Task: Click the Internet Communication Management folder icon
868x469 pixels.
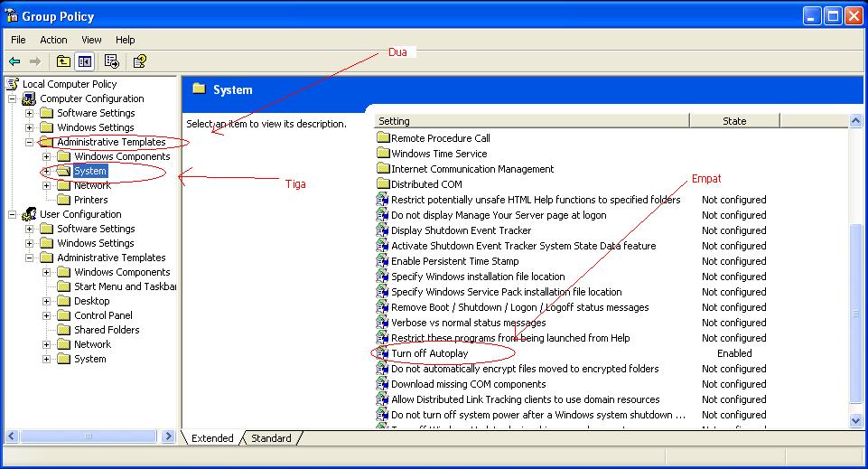Action: (x=383, y=168)
